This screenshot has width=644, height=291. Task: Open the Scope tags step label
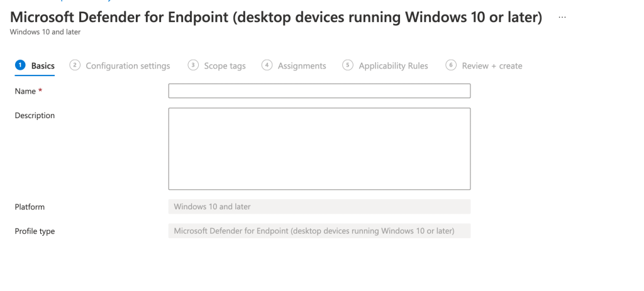point(225,66)
